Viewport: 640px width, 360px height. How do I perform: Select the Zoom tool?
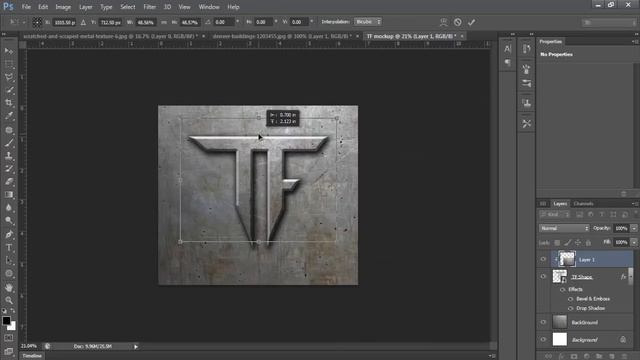tap(9, 300)
